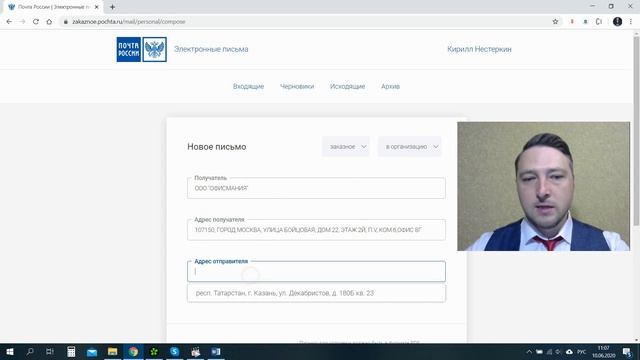
Task: Click the webcam video overlay
Action: click(543, 186)
